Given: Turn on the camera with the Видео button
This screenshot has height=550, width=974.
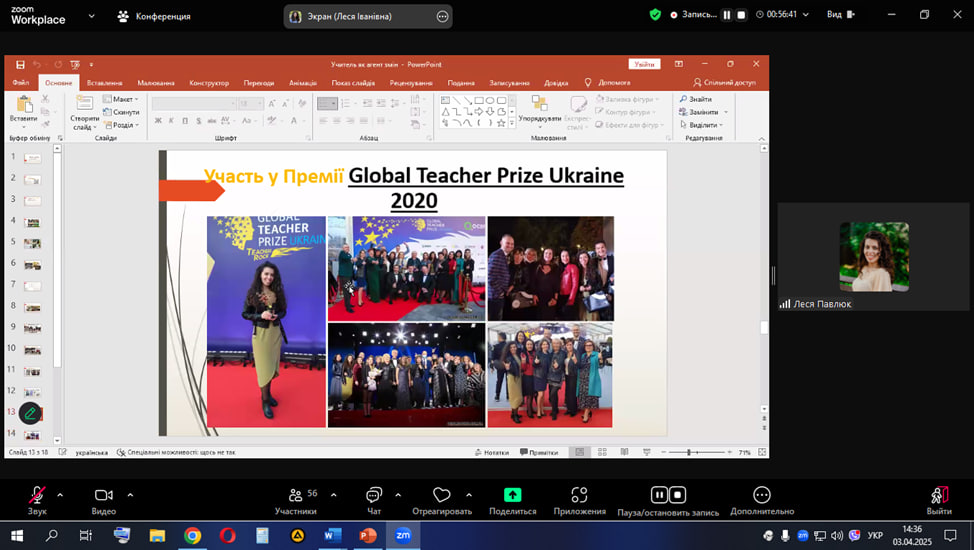Looking at the screenshot, I should (x=104, y=496).
